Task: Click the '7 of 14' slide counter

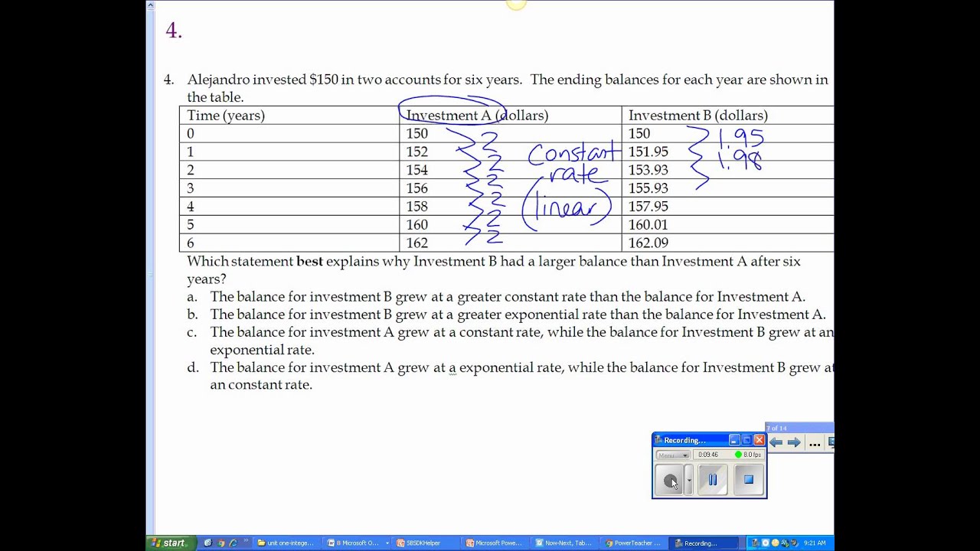Action: (777, 429)
